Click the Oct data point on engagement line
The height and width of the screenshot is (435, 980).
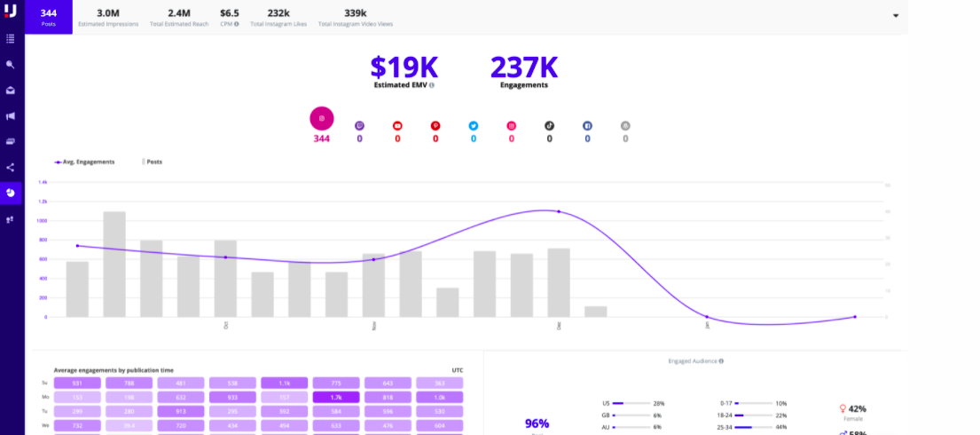pos(225,257)
